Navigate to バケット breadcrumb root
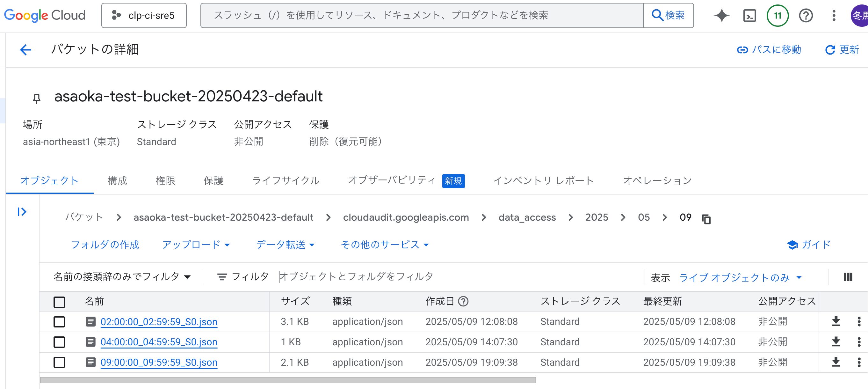 click(84, 217)
